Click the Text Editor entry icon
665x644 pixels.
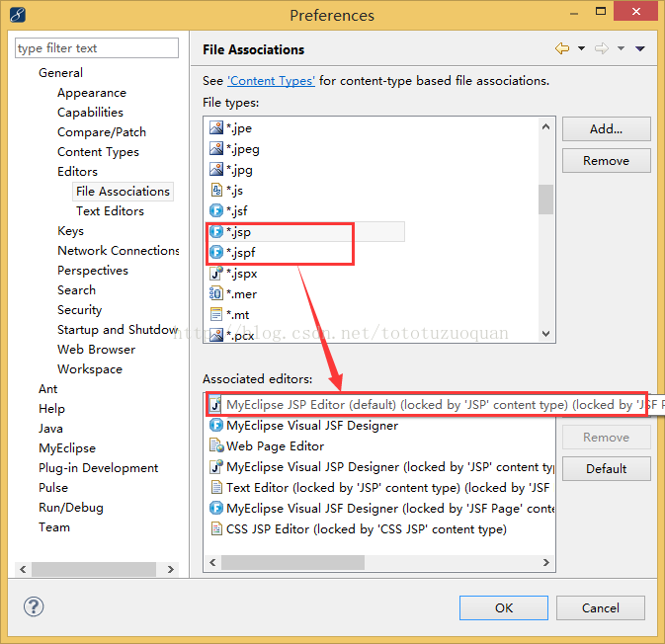(216, 487)
